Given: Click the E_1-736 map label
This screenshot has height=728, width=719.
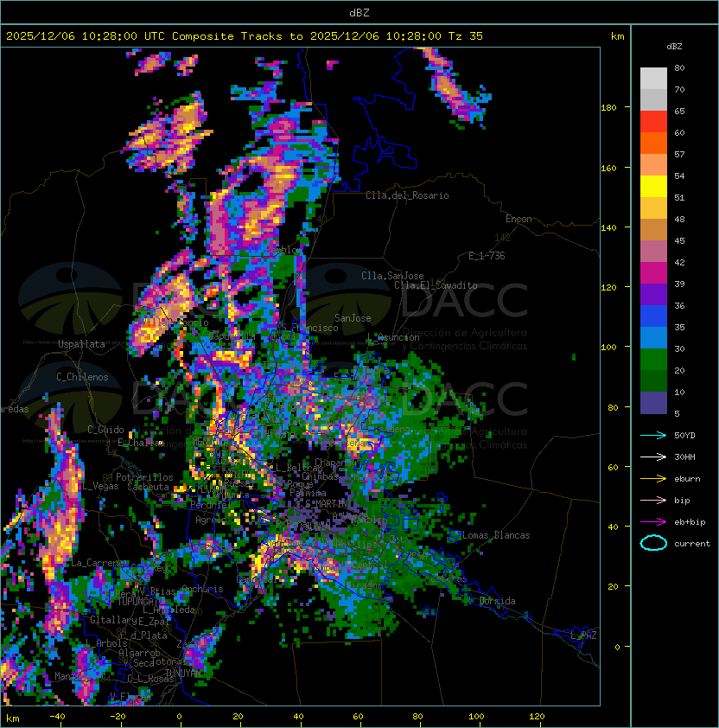Looking at the screenshot, I should [487, 256].
